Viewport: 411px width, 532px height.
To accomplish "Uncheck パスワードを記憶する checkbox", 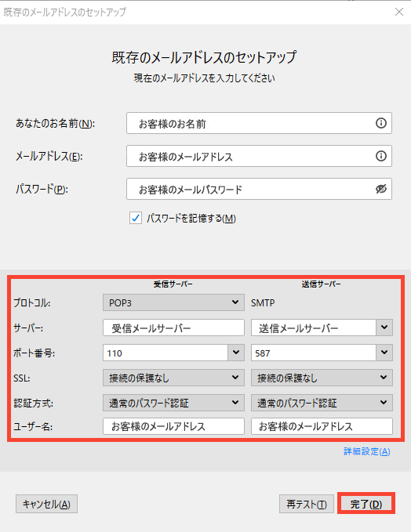I will (136, 218).
